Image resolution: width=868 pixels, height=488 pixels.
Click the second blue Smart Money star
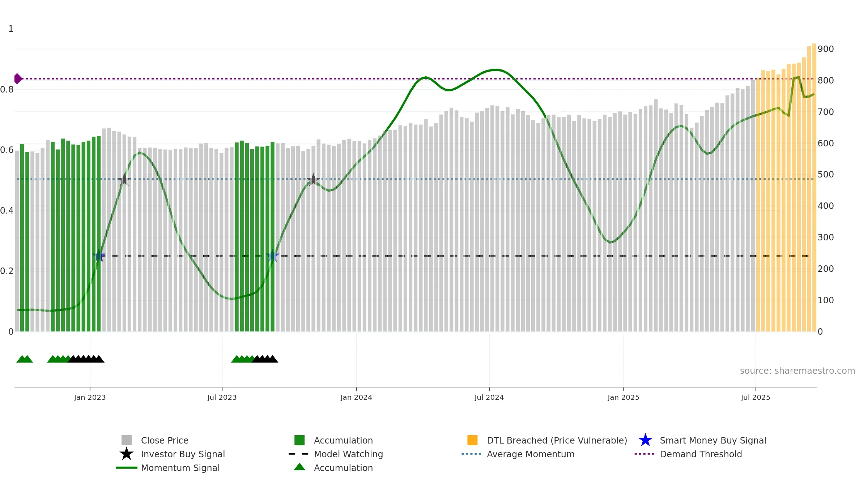(273, 256)
